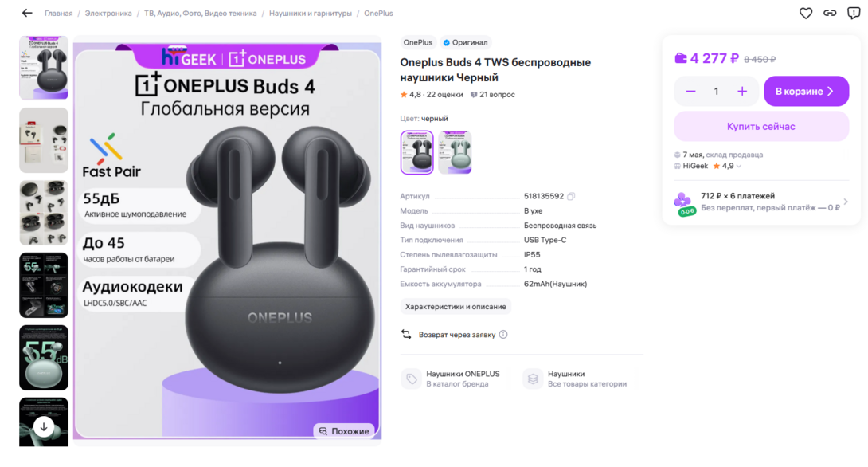Add product to favorites with heart icon

[805, 13]
